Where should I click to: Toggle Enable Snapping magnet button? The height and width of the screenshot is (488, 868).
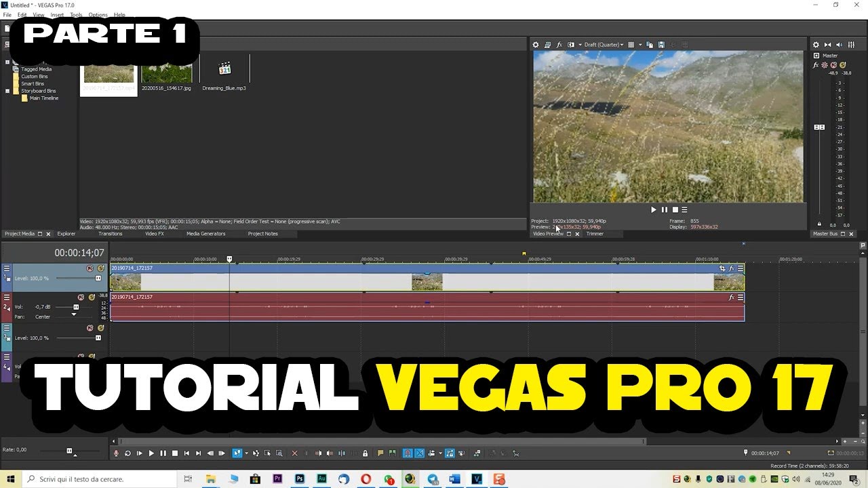[408, 453]
